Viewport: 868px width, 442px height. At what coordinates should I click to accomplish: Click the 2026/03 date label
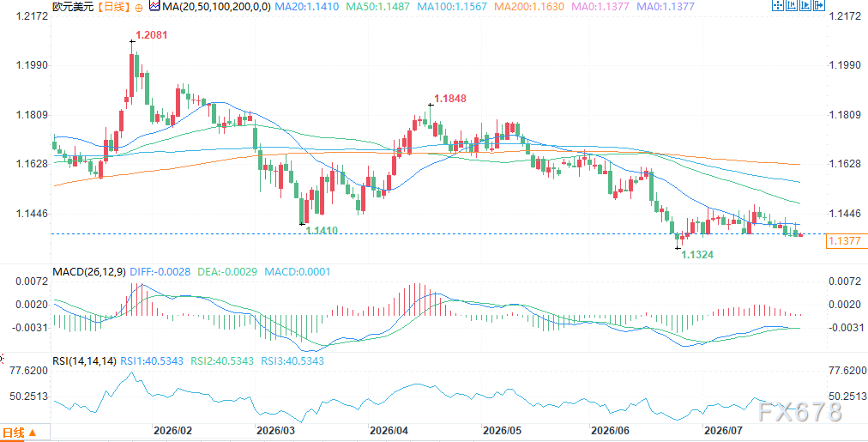(275, 430)
